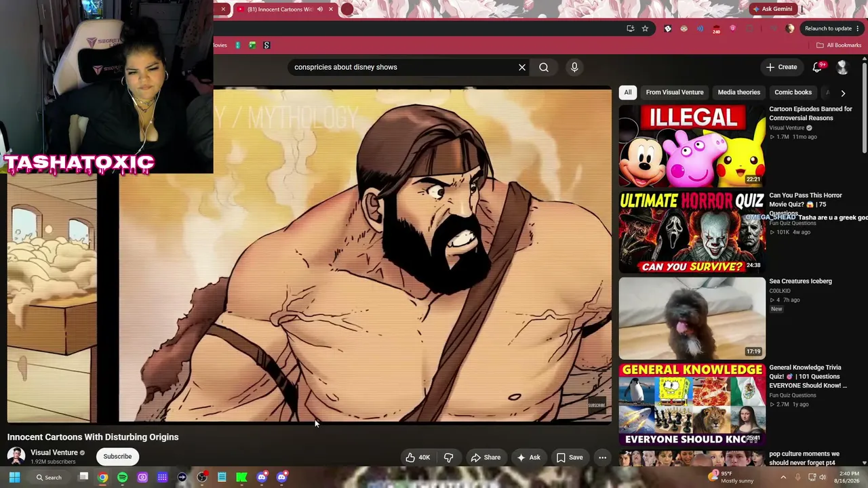Like the video with 40K likes
The width and height of the screenshot is (868, 488).
417,457
